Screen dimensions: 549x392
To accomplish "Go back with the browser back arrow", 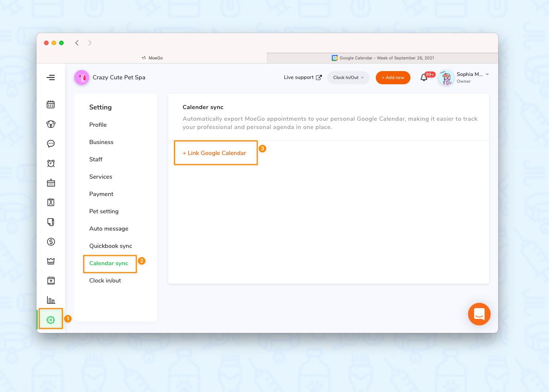I will 77,43.
